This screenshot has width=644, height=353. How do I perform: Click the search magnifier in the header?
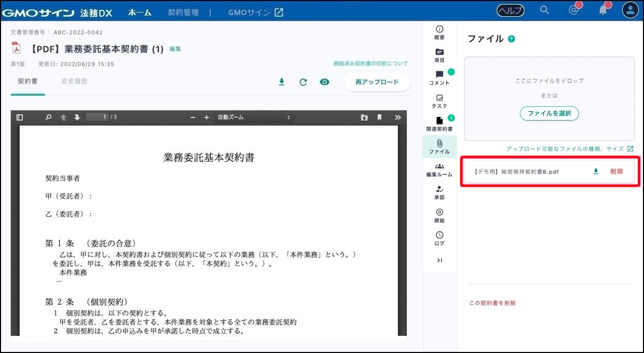[545, 10]
